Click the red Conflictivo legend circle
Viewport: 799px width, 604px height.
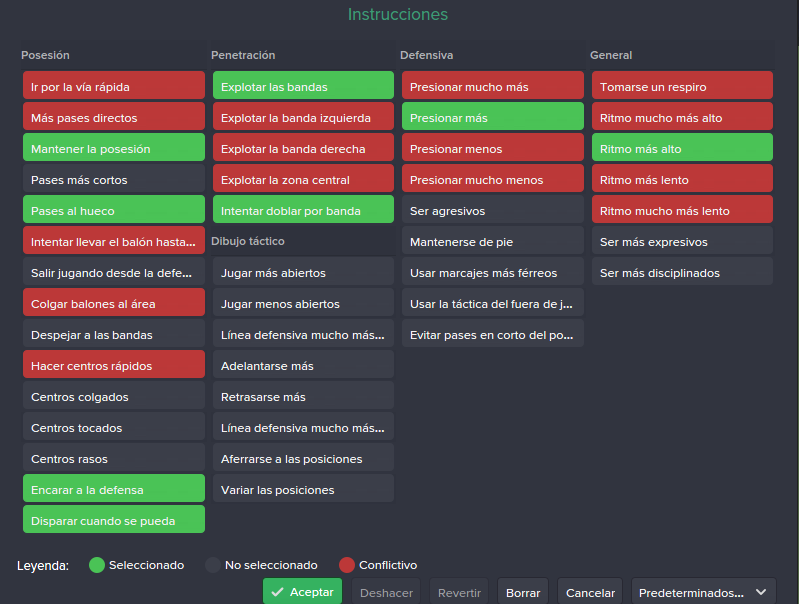pyautogui.click(x=347, y=565)
